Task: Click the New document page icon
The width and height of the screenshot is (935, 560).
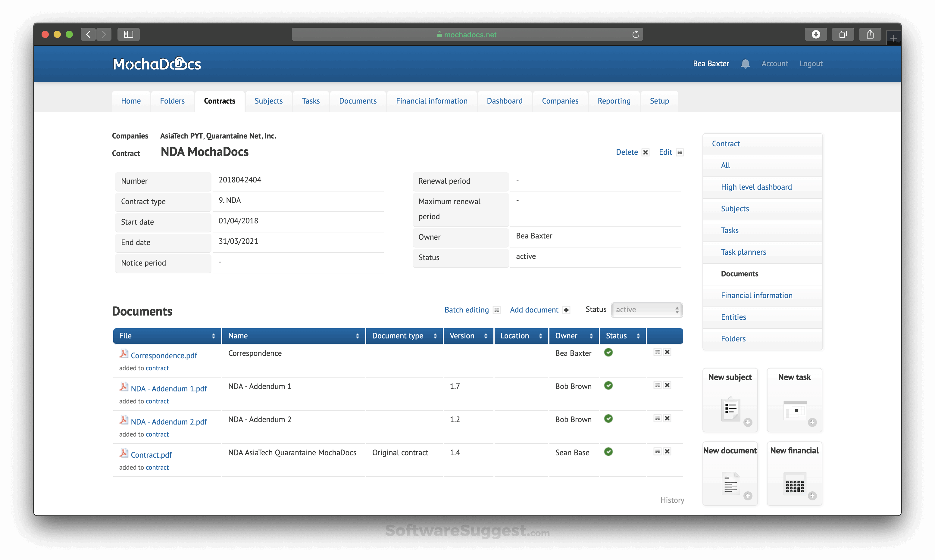Action: 731,483
